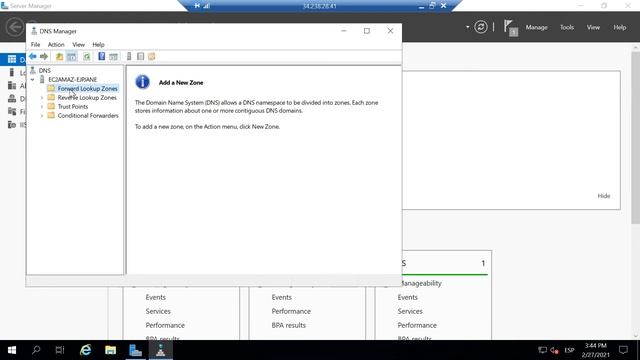Viewport: 640px width, 360px height.
Task: Select the DNS root node
Action: (x=44, y=71)
